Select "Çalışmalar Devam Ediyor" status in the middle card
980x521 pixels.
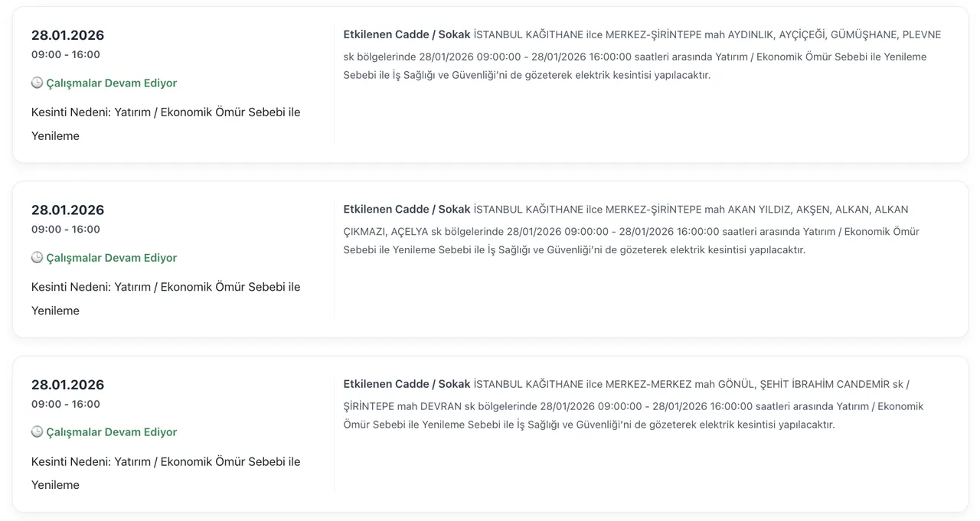[x=112, y=258]
